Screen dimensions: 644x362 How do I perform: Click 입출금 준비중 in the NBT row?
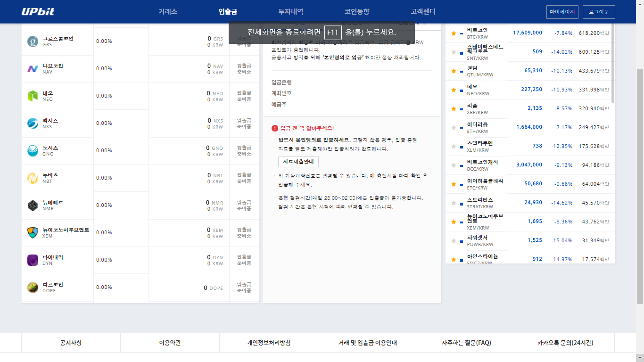point(244,178)
